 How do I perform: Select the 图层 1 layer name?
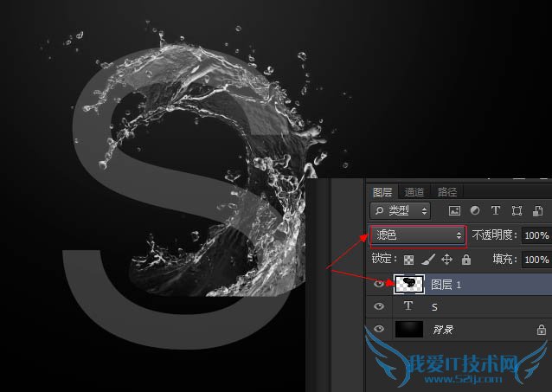446,285
